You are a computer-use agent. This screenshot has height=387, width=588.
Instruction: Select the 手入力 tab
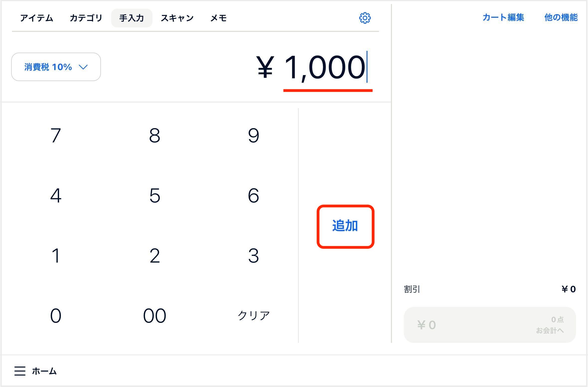132,18
